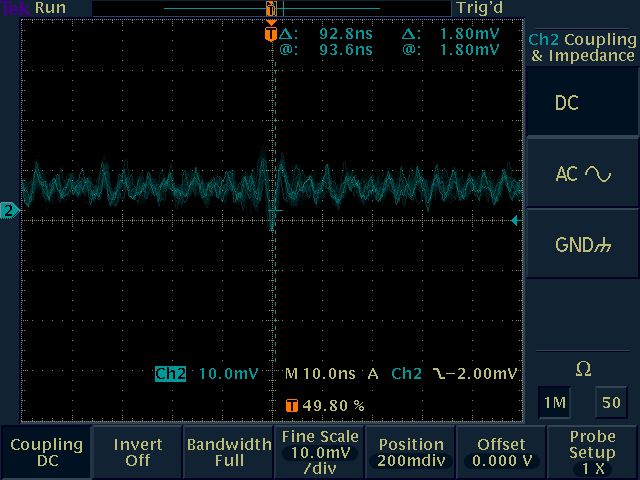Click the Ω impedance symbol
Viewport: 640px width, 480px height.
pyautogui.click(x=583, y=369)
